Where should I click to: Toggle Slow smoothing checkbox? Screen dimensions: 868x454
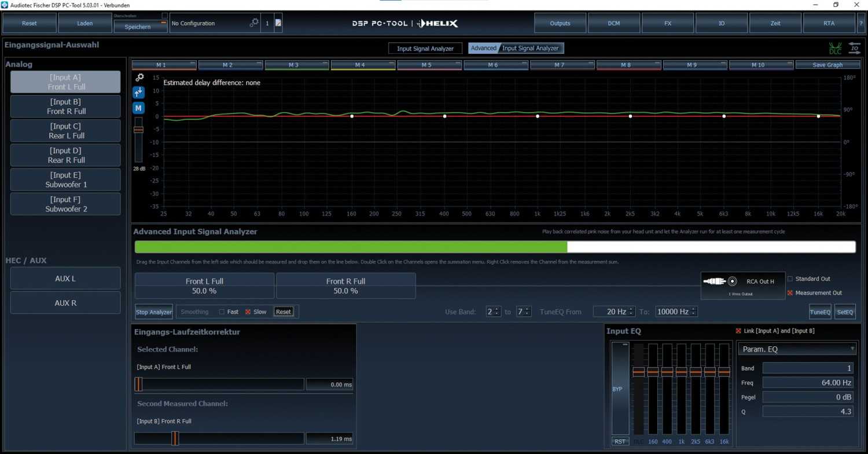tap(248, 312)
